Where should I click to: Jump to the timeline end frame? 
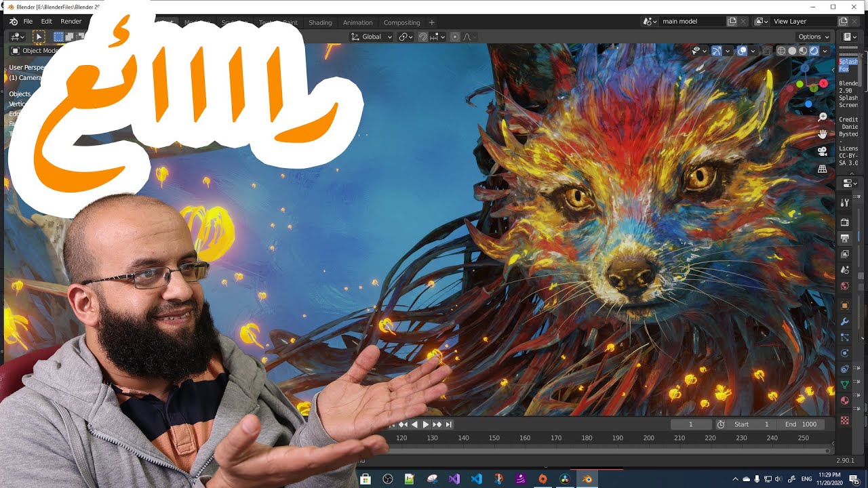pos(448,424)
